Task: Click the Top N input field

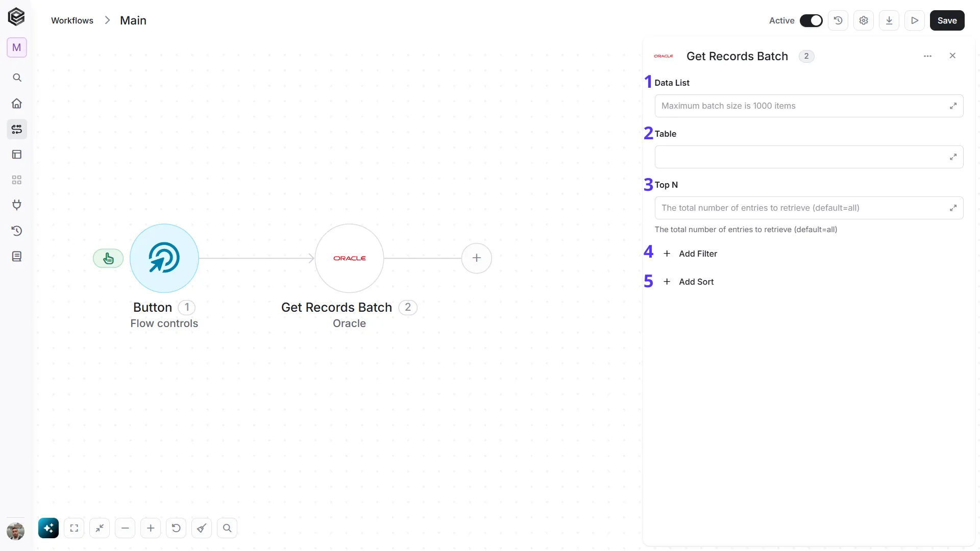Action: 809,208
